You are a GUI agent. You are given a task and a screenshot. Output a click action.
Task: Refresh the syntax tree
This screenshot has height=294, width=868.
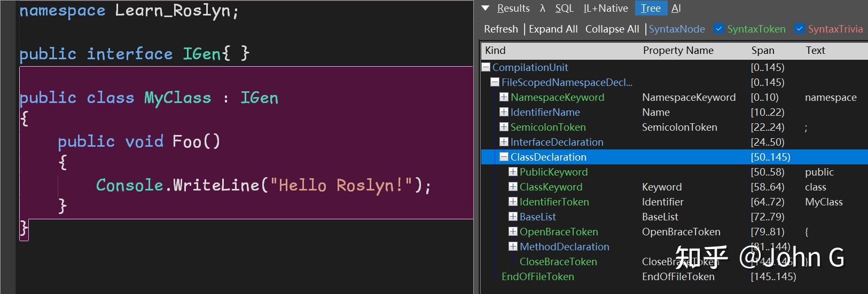501,29
